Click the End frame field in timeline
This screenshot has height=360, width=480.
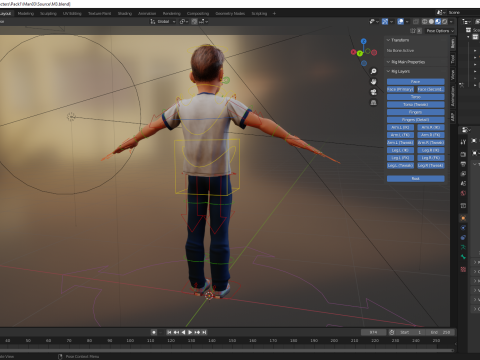pos(440,332)
